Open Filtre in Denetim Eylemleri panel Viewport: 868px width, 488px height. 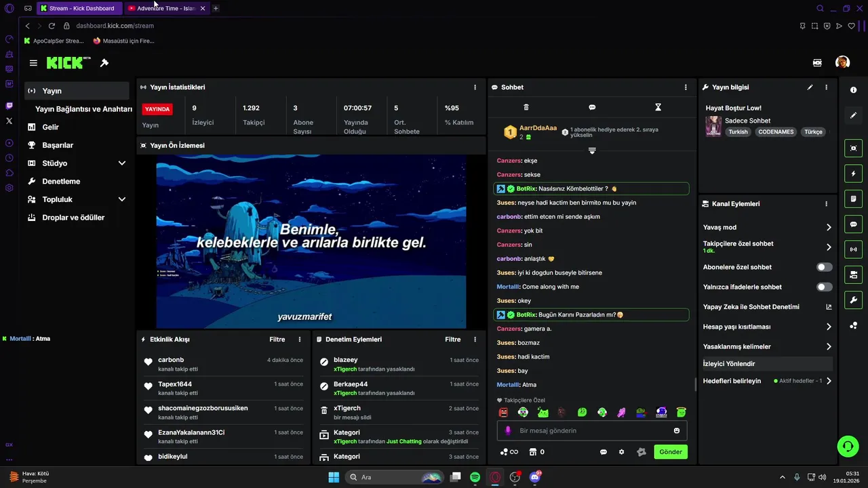(x=452, y=340)
